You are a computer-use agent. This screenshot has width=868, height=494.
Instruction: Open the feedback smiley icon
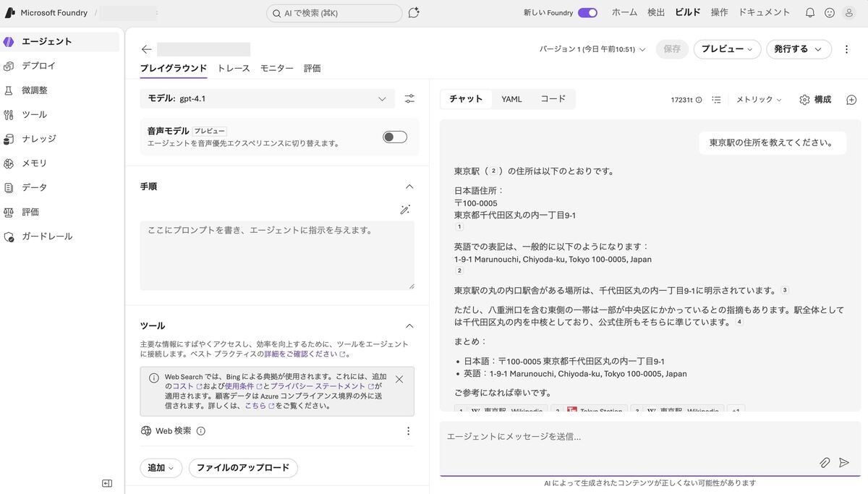coord(830,13)
